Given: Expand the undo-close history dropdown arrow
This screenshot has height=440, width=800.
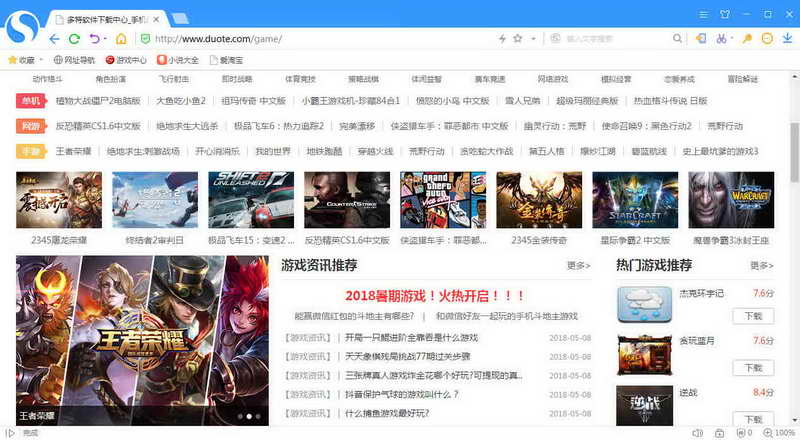Looking at the screenshot, I should point(105,39).
